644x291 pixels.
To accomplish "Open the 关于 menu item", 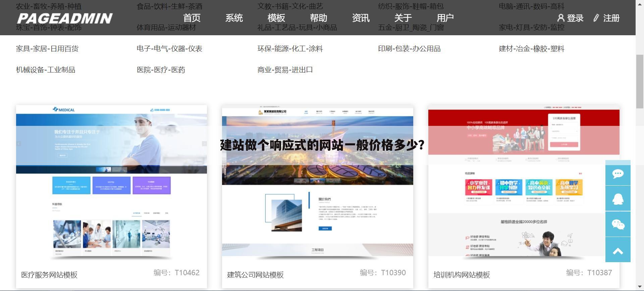I will (403, 18).
